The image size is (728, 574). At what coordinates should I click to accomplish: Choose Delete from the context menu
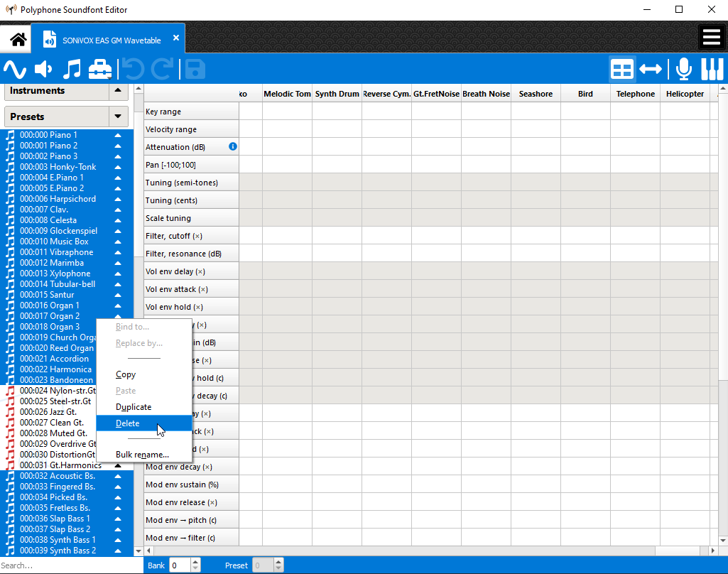coord(128,423)
